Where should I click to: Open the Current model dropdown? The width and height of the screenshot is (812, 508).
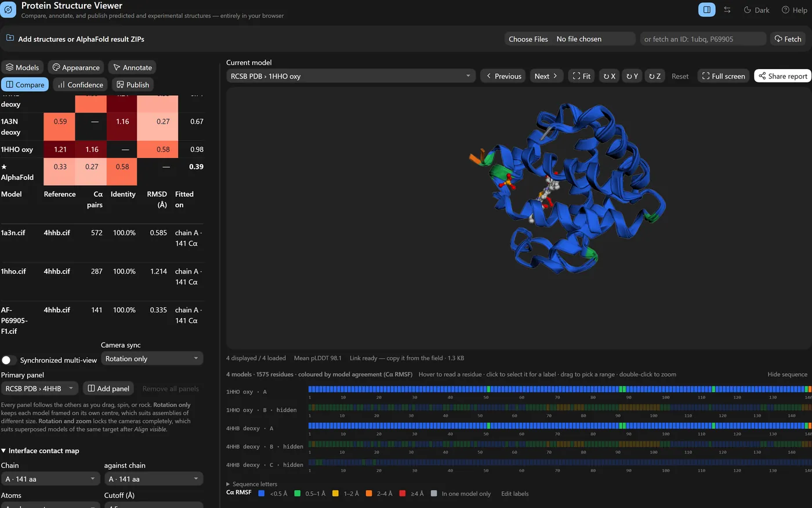pos(351,76)
